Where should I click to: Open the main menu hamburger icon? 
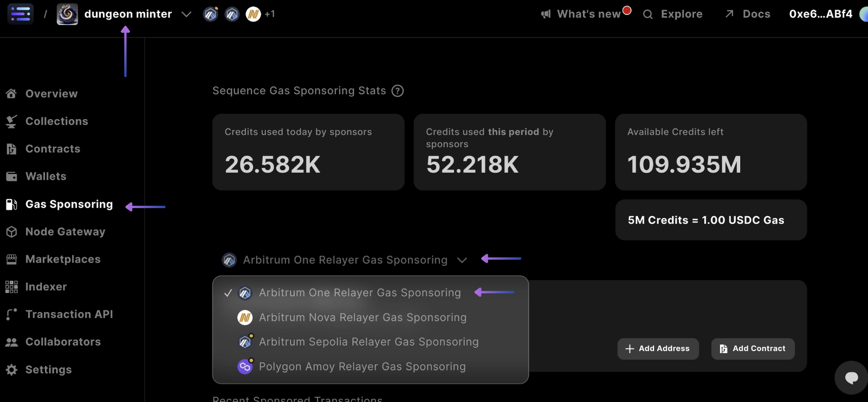point(21,14)
